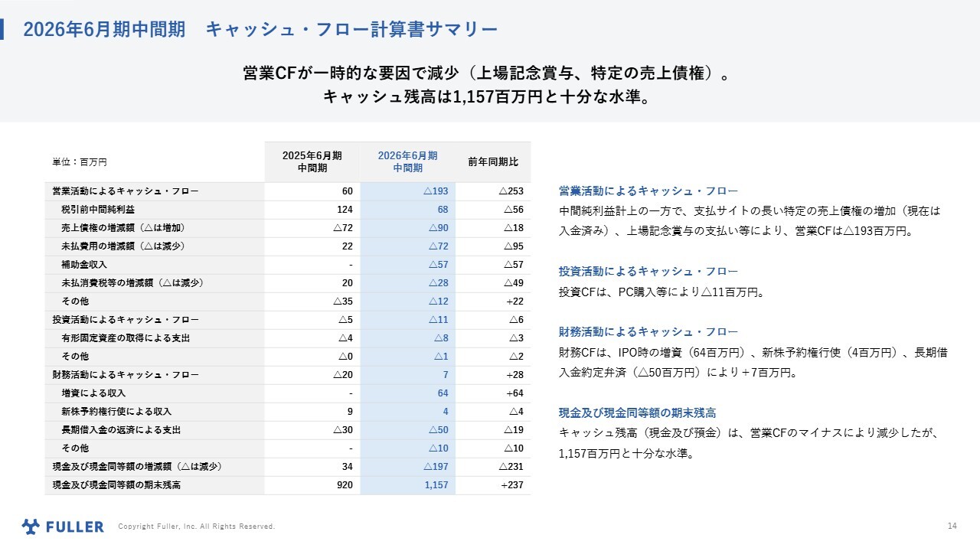980x551 pixels.
Task: Select the 補助金収入 row label
Action: [x=84, y=265]
